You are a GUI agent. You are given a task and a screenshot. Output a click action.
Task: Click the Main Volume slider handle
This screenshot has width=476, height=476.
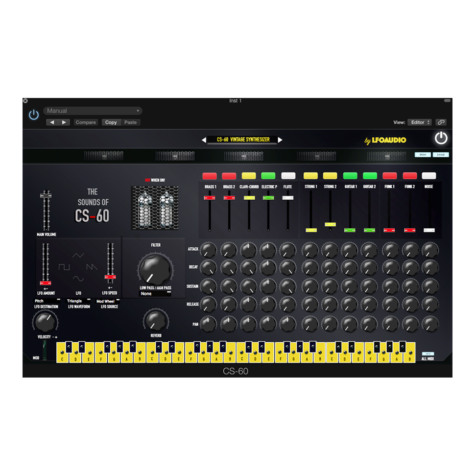(46, 196)
